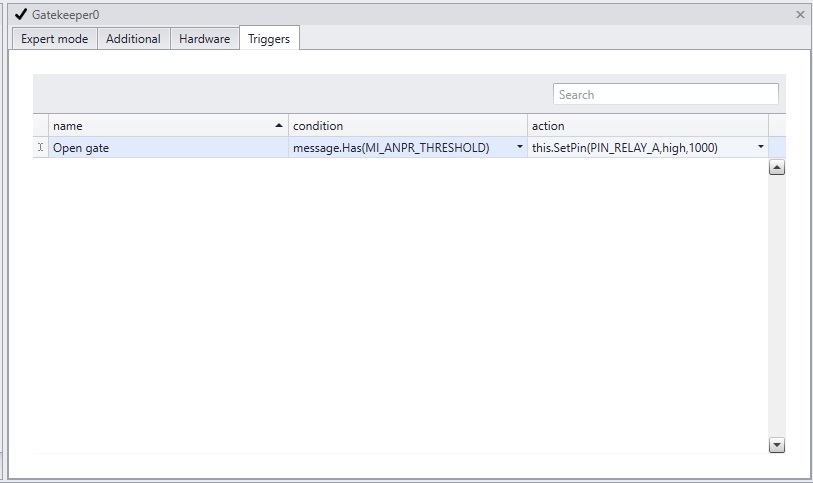Click the scrollbar up arrow

(x=777, y=167)
